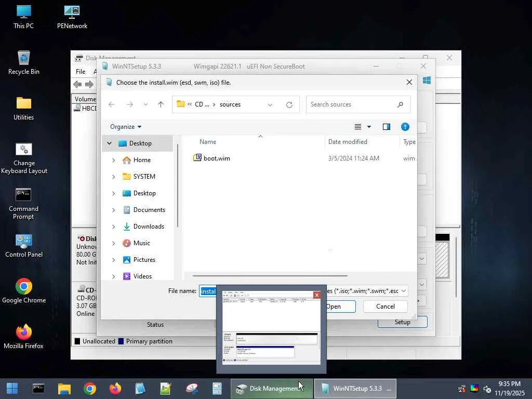Image resolution: width=532 pixels, height=399 pixels.
Task: Click the navigation pane vertical scrollbar
Action: [177, 185]
